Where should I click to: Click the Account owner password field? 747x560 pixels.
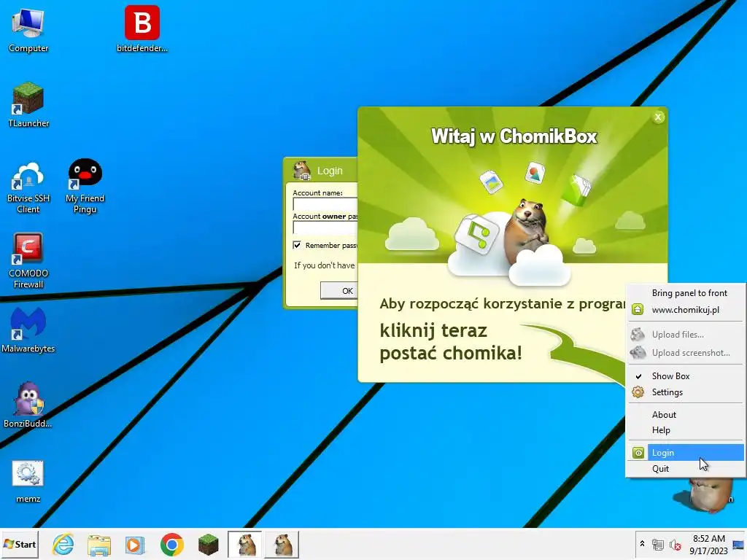325,227
